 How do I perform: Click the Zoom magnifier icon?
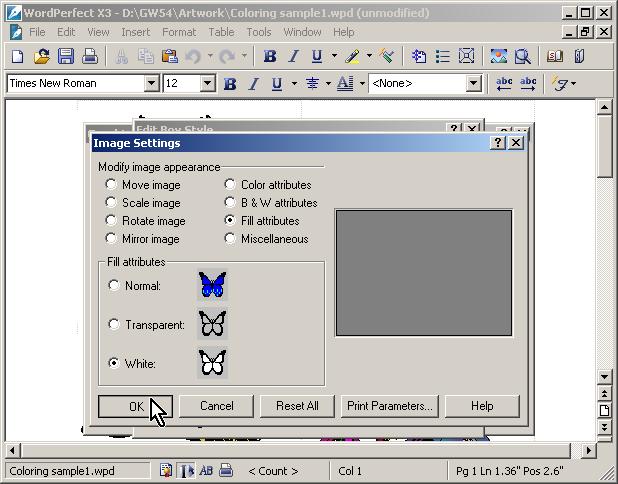(x=523, y=56)
